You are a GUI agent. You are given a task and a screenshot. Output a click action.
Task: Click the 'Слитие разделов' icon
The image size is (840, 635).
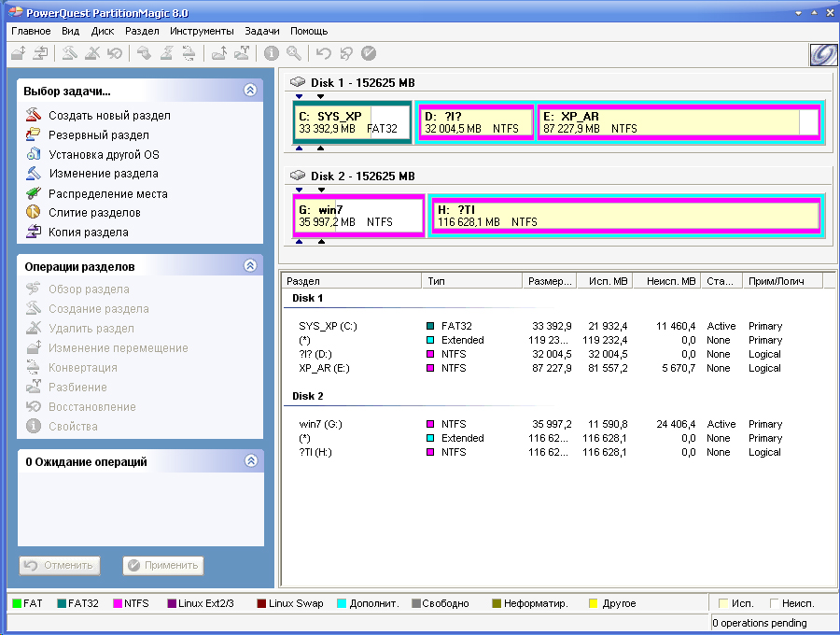click(x=34, y=213)
